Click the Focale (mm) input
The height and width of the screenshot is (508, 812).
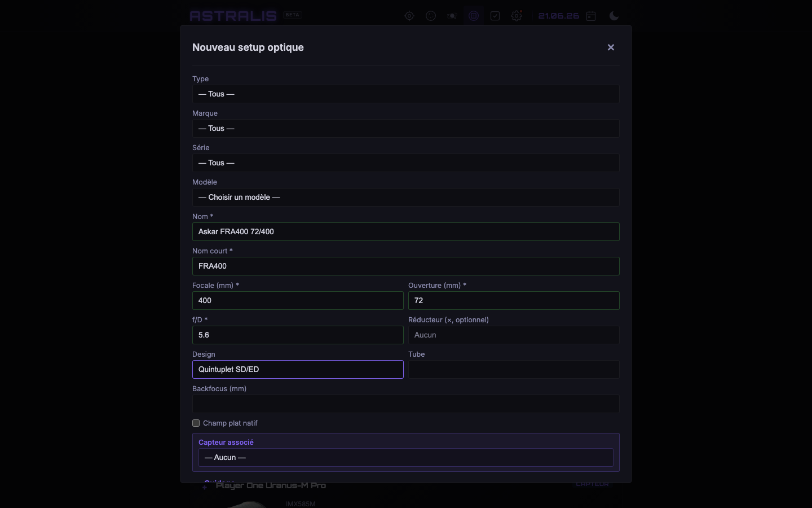(298, 301)
